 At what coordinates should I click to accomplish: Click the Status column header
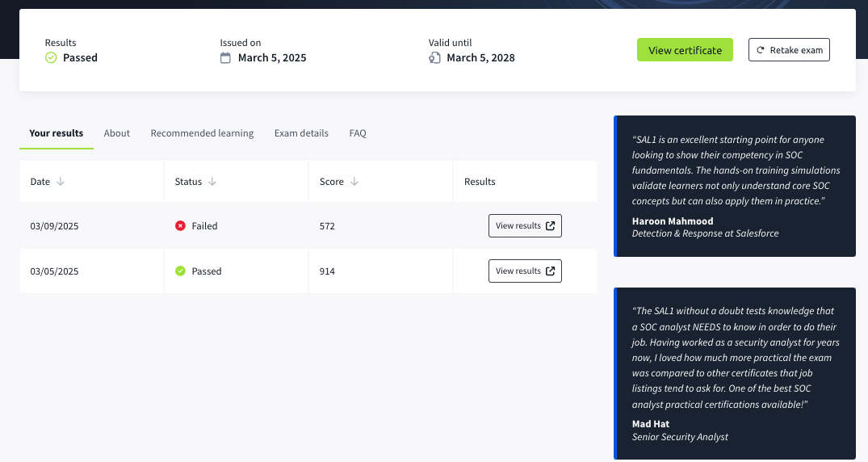(237, 182)
